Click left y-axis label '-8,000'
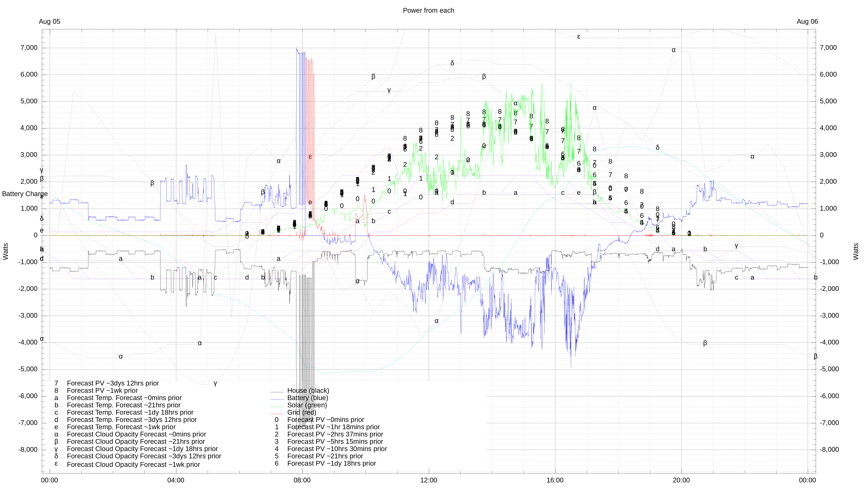The width and height of the screenshot is (868, 488). tap(28, 450)
